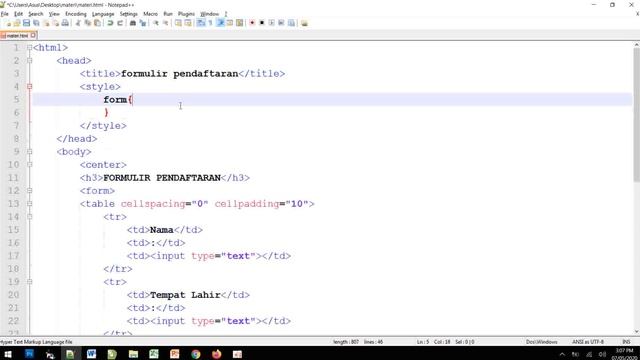The image size is (640, 360).
Task: Collapse the <tr> fold marker on line 19
Action: pos(29,282)
